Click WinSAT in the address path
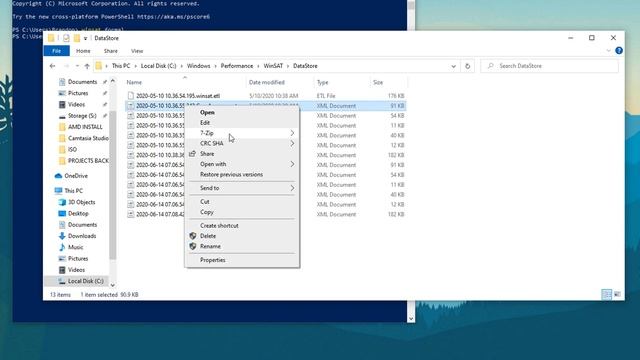Image resolution: width=640 pixels, height=360 pixels. click(273, 66)
